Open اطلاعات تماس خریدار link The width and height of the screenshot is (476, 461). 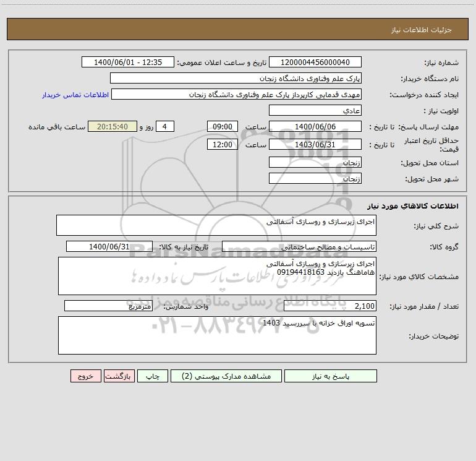(x=75, y=95)
